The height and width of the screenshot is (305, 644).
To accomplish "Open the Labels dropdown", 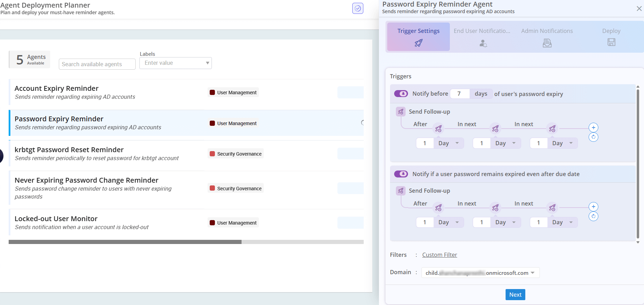I will point(175,63).
